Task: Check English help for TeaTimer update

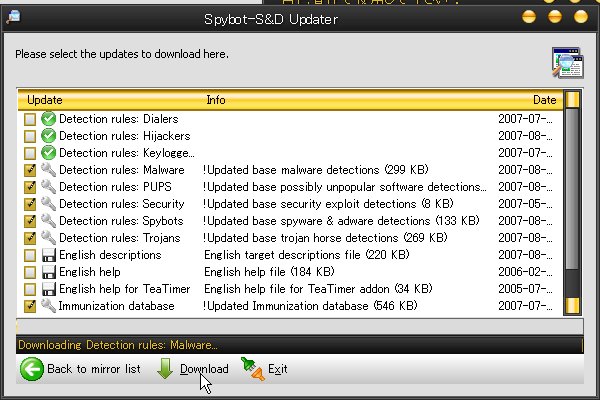Action: (30, 289)
